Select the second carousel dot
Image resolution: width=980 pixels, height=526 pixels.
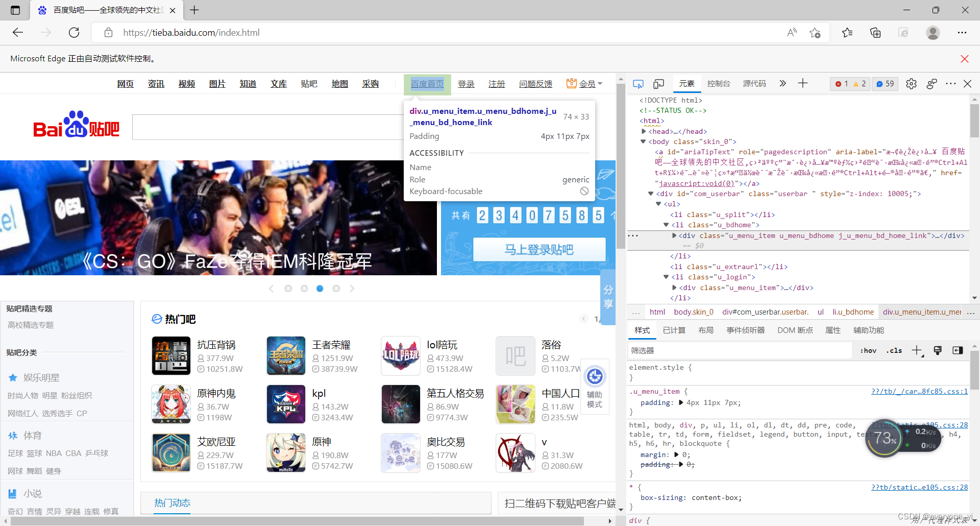pyautogui.click(x=304, y=289)
